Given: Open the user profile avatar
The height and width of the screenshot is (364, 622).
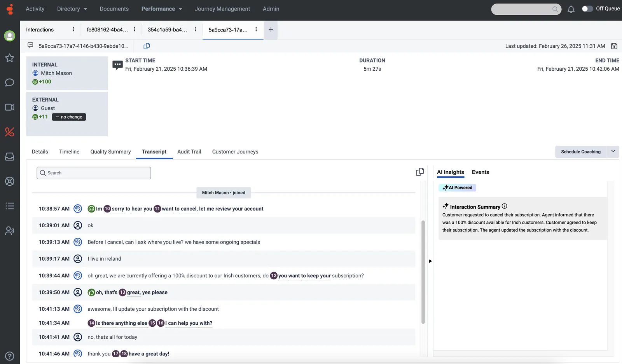Looking at the screenshot, I should click(10, 36).
